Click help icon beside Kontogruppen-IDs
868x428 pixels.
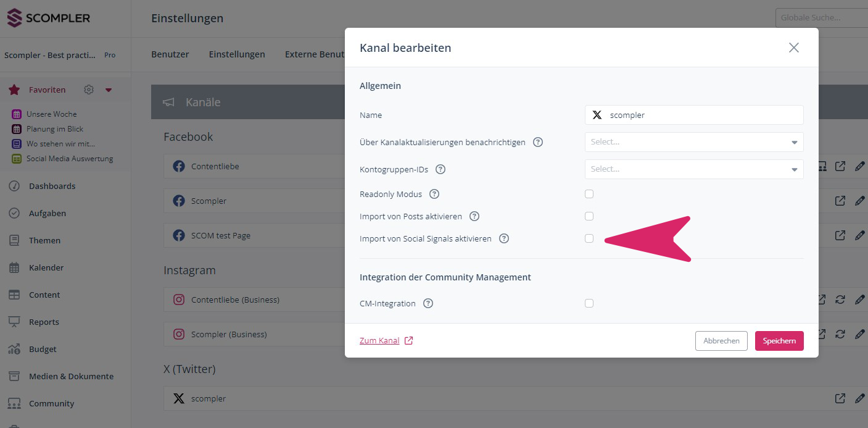[x=440, y=169]
